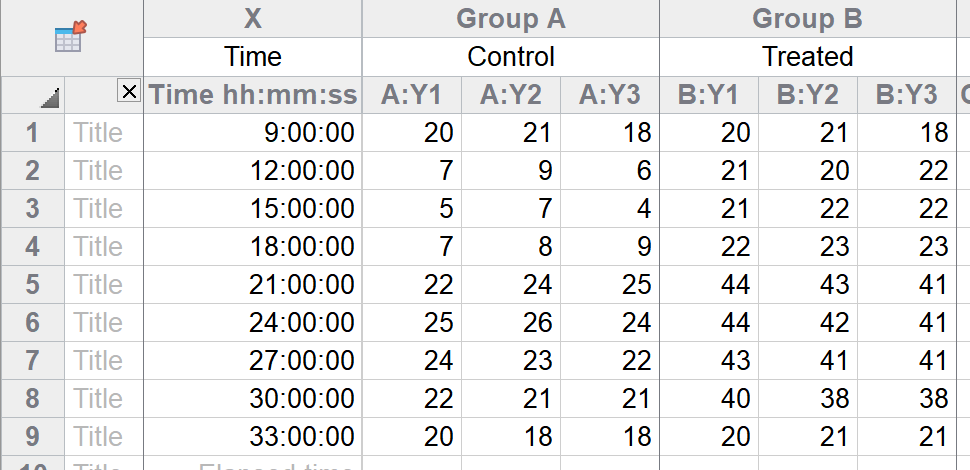Select the B:Y3 subcolumn header

906,95
